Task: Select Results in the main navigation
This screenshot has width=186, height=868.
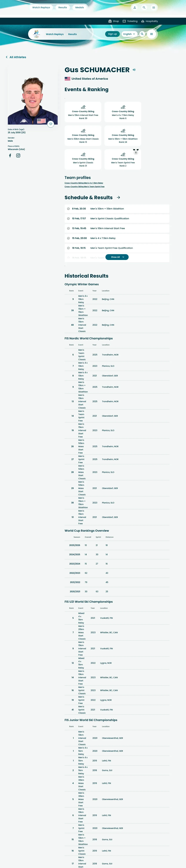Action: click(72, 34)
